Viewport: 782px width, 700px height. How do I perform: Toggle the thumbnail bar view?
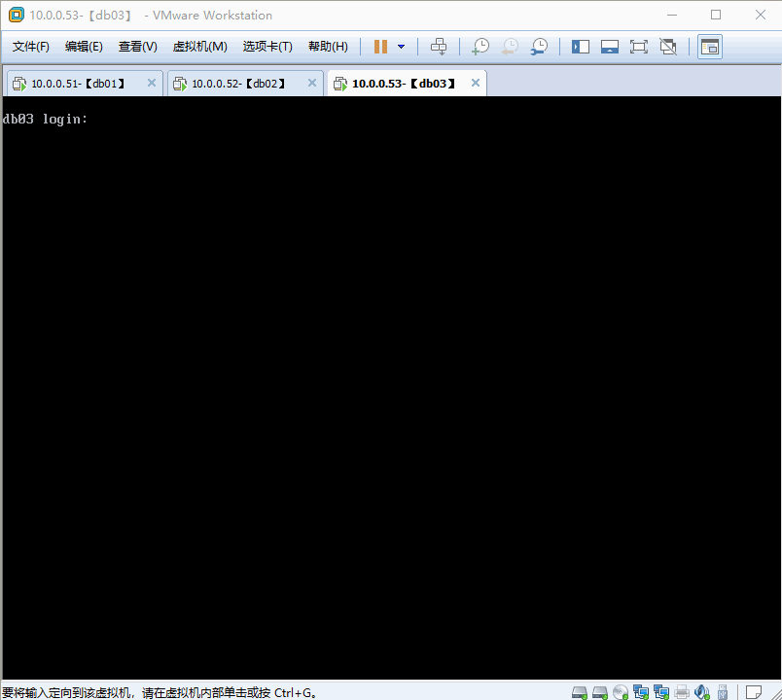tap(610, 47)
